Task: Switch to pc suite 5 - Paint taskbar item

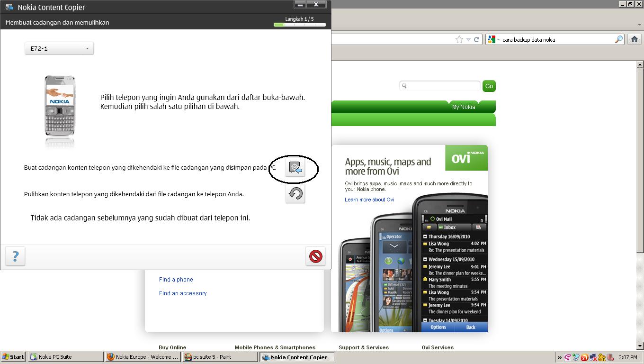Action: [220, 357]
